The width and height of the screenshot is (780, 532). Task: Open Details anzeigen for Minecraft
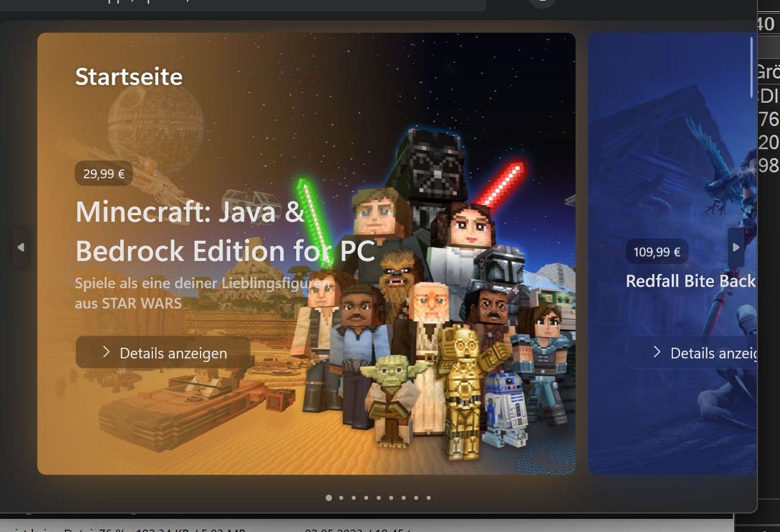pos(163,352)
